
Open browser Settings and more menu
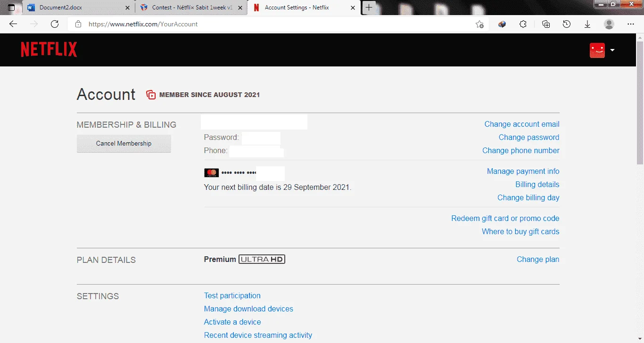click(631, 24)
